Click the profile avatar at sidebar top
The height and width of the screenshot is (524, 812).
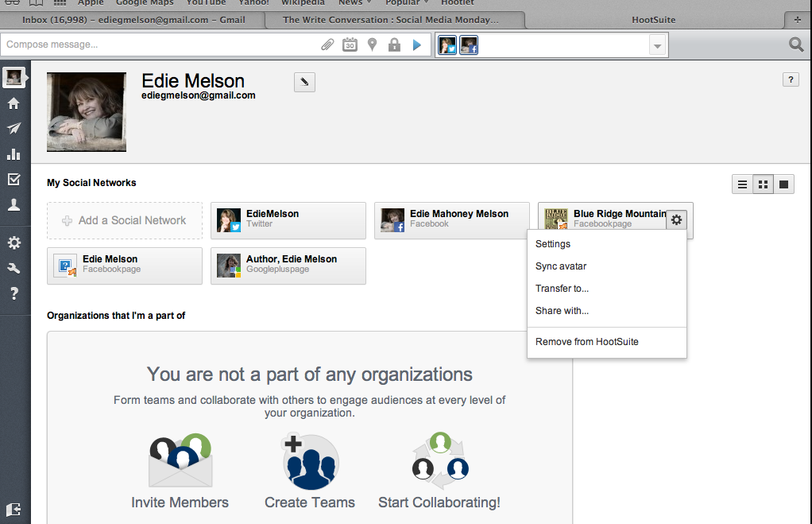pos(14,78)
